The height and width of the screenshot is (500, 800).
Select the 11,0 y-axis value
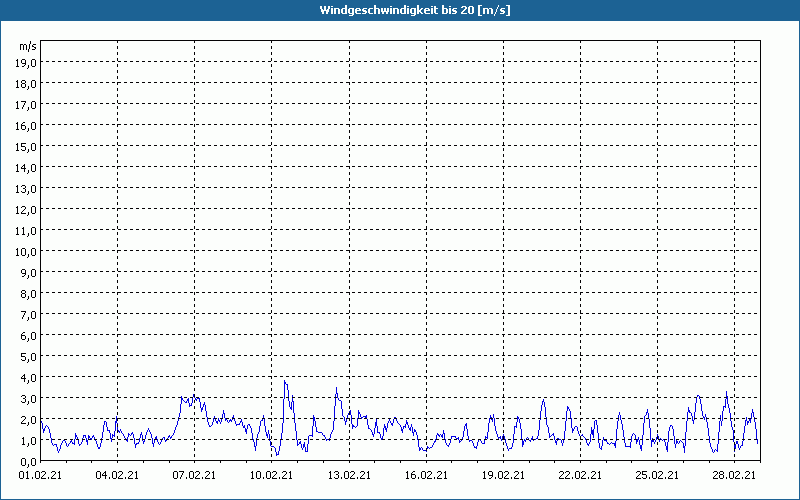27,231
